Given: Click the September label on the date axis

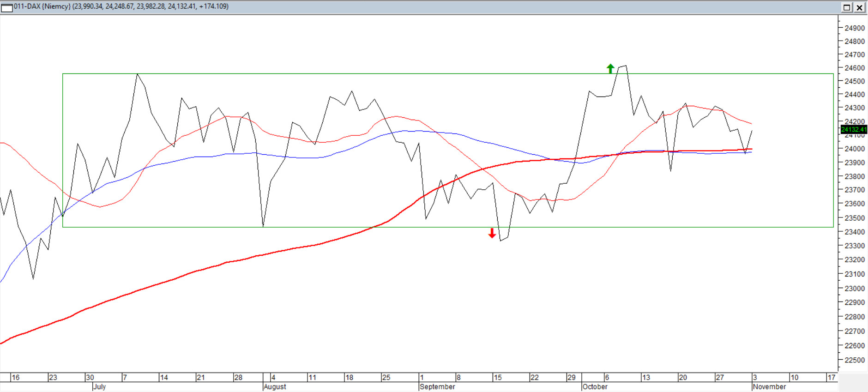Looking at the screenshot, I should click(x=437, y=387).
